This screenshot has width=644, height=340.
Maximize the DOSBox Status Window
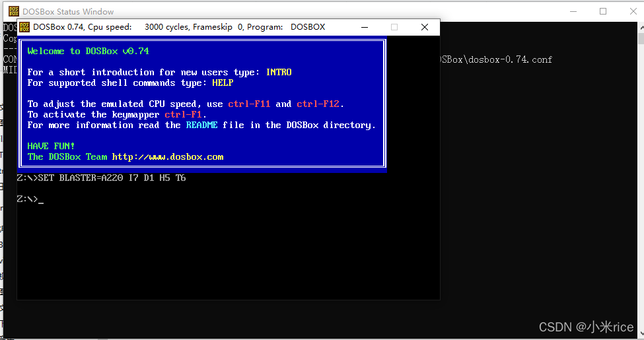(x=603, y=11)
